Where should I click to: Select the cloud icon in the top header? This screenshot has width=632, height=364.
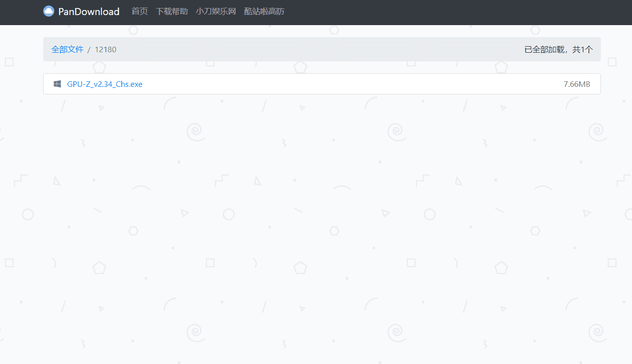coord(49,11)
